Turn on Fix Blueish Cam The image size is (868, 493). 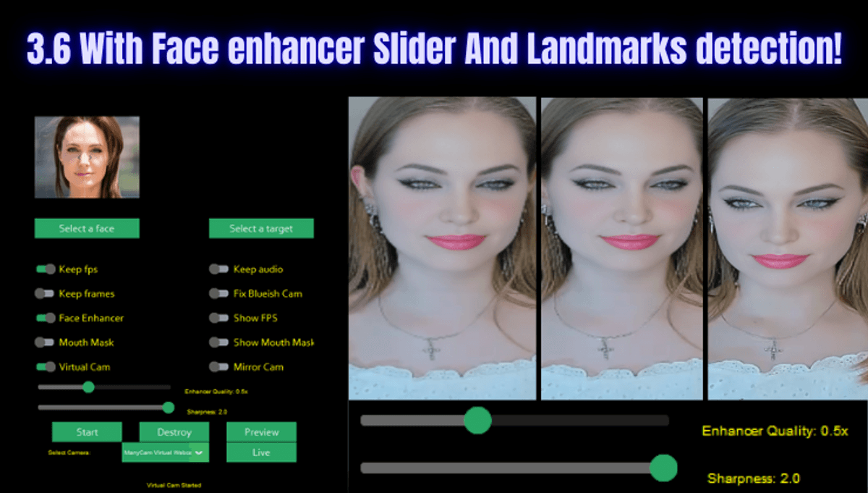point(218,294)
